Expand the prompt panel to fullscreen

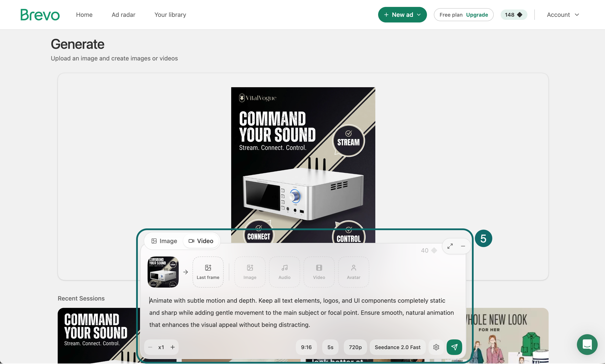click(x=450, y=246)
